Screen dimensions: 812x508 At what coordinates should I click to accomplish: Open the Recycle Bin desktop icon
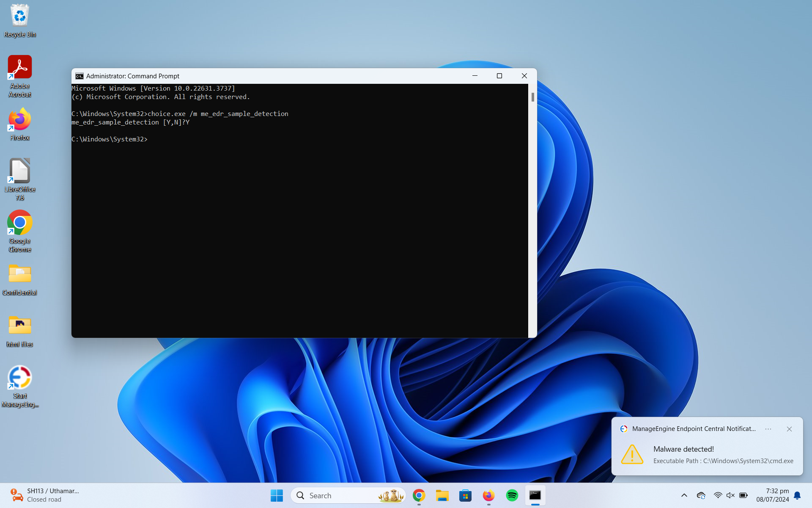click(x=19, y=17)
